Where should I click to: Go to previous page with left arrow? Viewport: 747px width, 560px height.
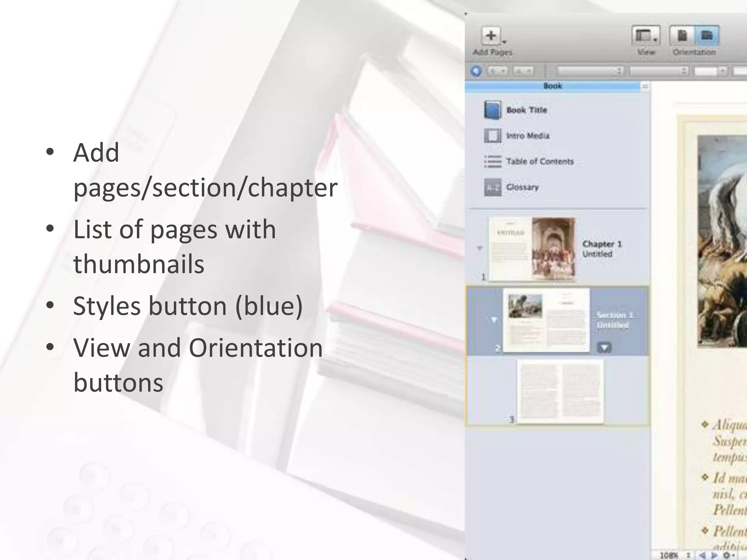click(702, 555)
